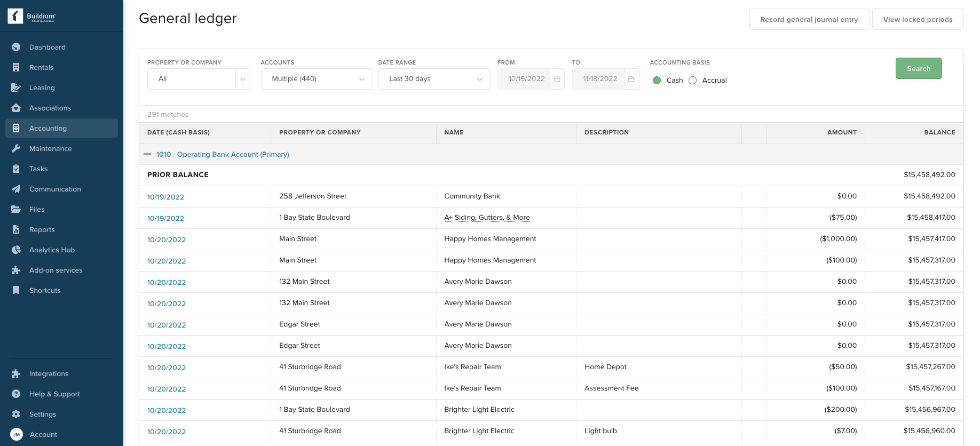This screenshot has width=980, height=446.
Task: Click the Leasing pen icon
Action: [x=16, y=87]
